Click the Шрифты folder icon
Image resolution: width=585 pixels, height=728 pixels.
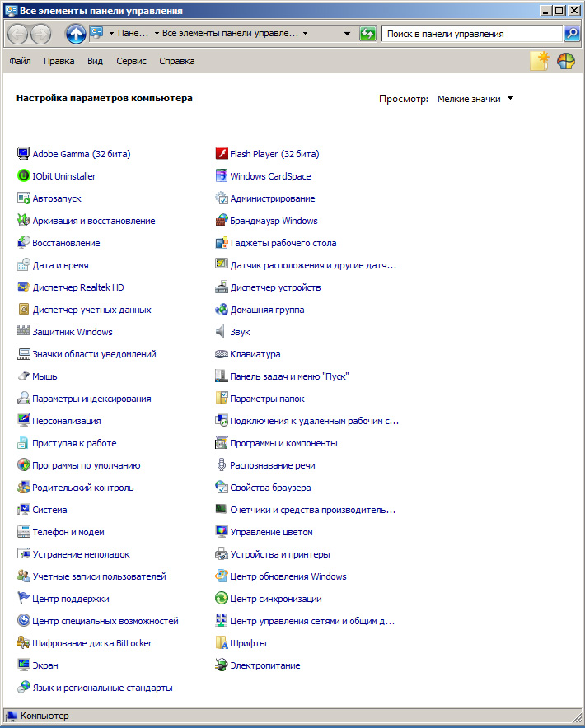(221, 643)
